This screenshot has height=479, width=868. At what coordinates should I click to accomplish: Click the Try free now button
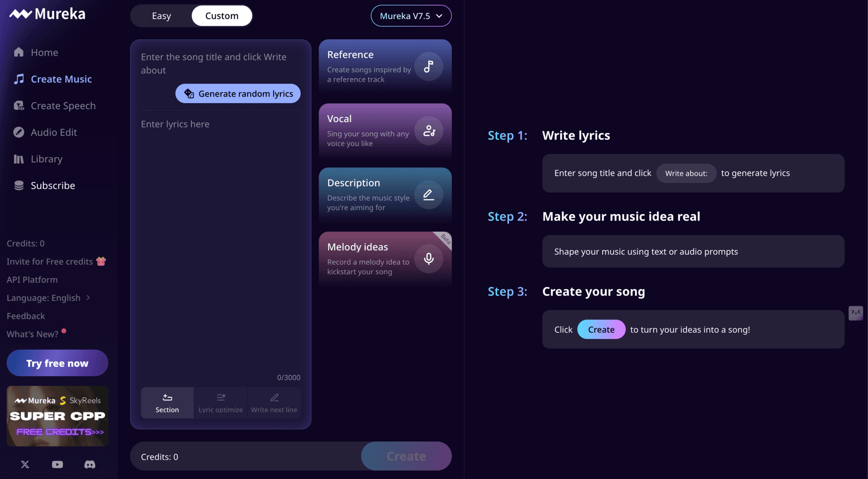(57, 363)
